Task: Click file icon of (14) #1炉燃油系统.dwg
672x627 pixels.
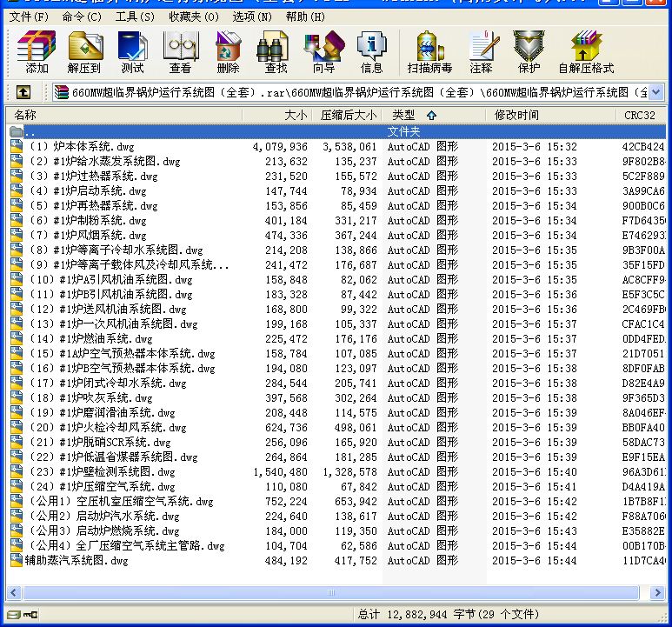Action: 17,338
